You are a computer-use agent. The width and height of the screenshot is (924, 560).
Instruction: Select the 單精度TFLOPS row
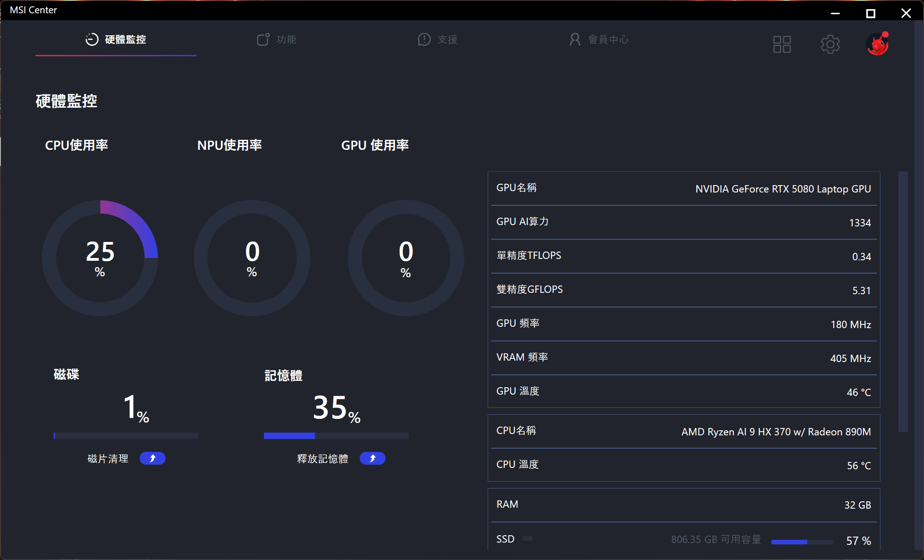click(684, 256)
